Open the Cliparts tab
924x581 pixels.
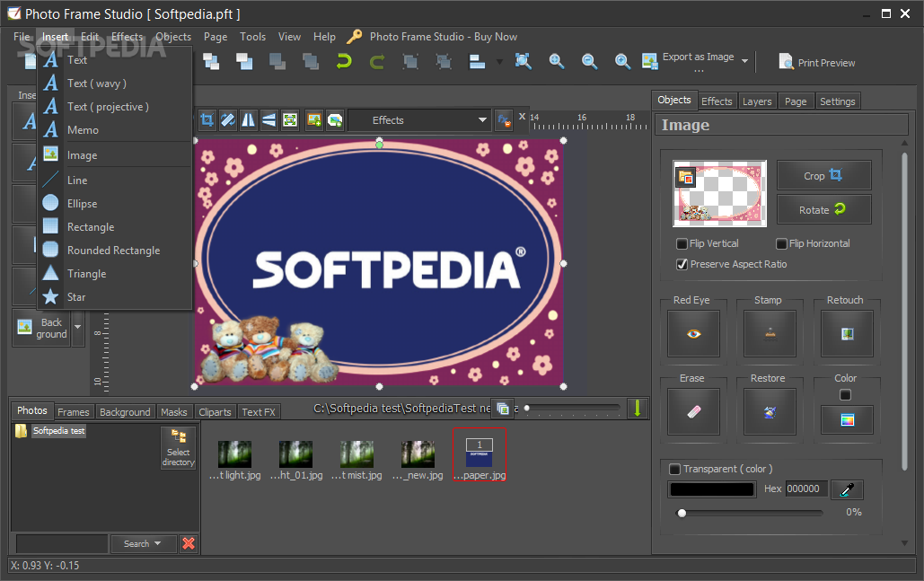coord(215,412)
